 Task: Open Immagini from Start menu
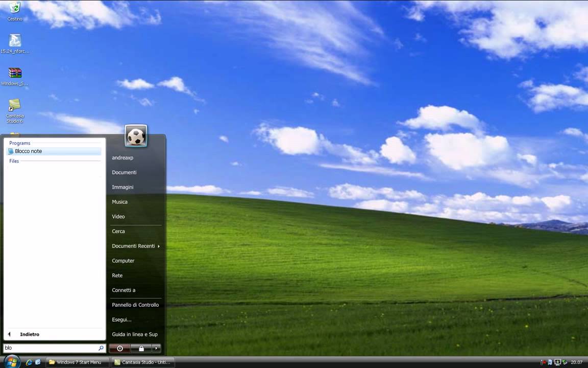click(122, 187)
